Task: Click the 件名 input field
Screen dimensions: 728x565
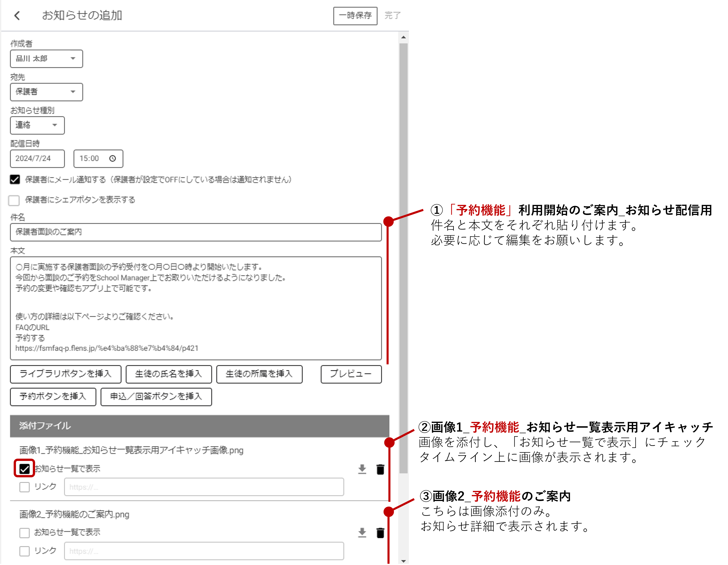Action: 196,232
